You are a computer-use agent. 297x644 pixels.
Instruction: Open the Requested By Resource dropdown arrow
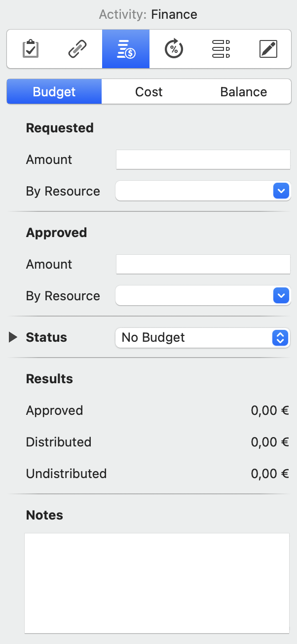(281, 191)
